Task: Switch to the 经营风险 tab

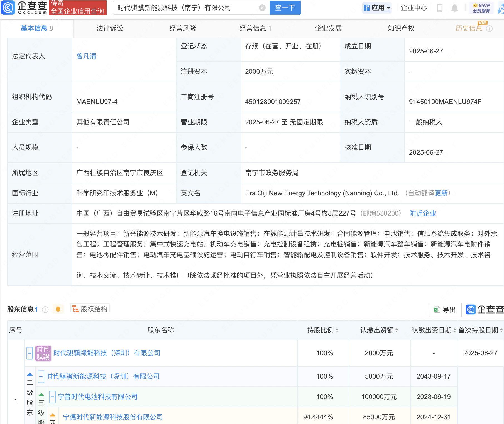Action: 183,28
